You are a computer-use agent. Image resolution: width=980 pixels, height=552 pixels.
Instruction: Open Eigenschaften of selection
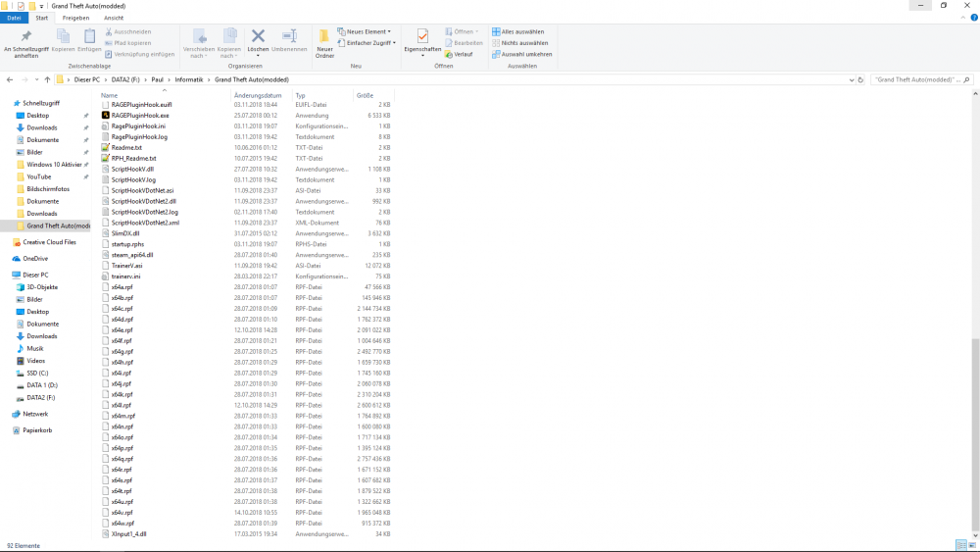[422, 41]
